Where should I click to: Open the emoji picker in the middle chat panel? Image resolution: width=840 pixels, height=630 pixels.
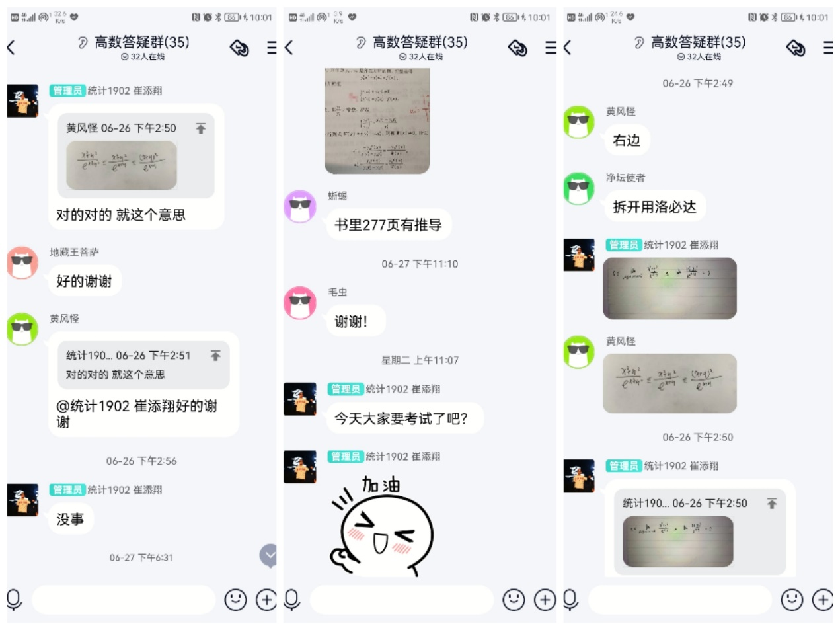514,600
